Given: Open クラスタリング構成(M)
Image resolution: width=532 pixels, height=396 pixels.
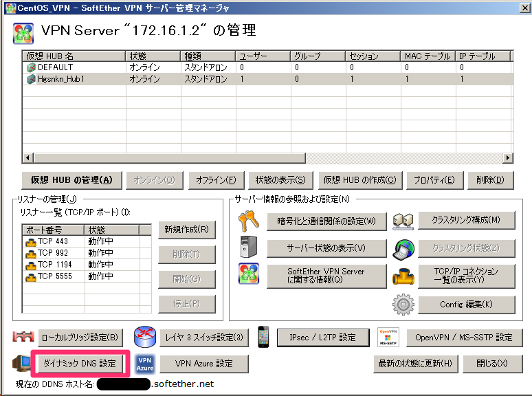Looking at the screenshot, I should (466, 220).
